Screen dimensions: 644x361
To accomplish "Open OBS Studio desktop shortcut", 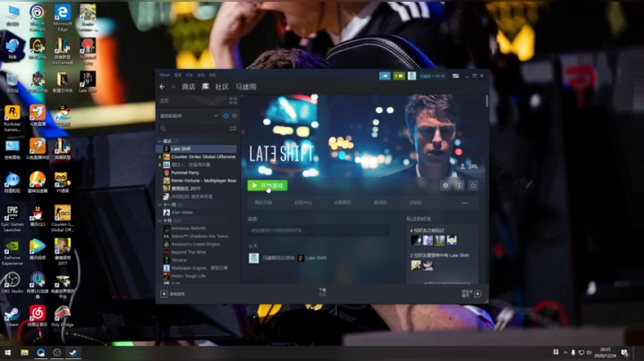I will point(13,283).
